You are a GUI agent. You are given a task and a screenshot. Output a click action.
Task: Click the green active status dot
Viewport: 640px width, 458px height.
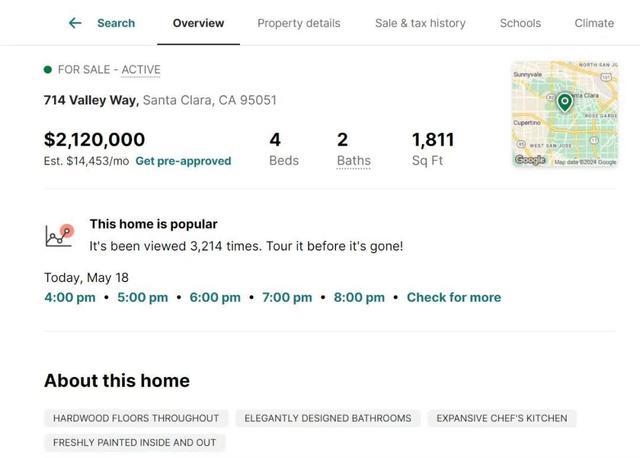coord(48,69)
